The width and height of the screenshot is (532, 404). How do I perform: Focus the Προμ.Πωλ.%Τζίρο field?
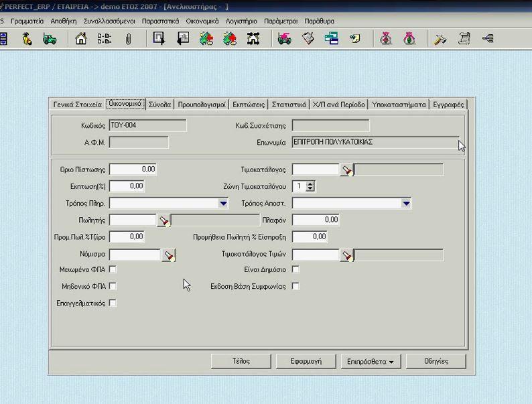[127, 237]
